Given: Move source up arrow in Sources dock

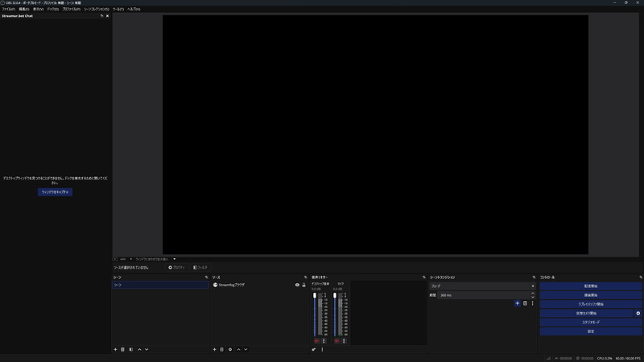Looking at the screenshot, I should 238,350.
